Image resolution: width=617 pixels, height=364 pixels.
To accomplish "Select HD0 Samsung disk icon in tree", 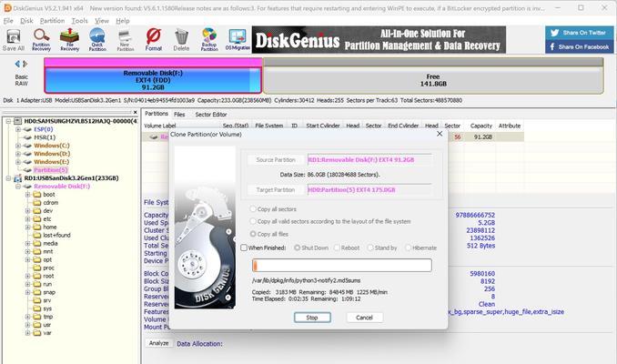I will click(17, 121).
